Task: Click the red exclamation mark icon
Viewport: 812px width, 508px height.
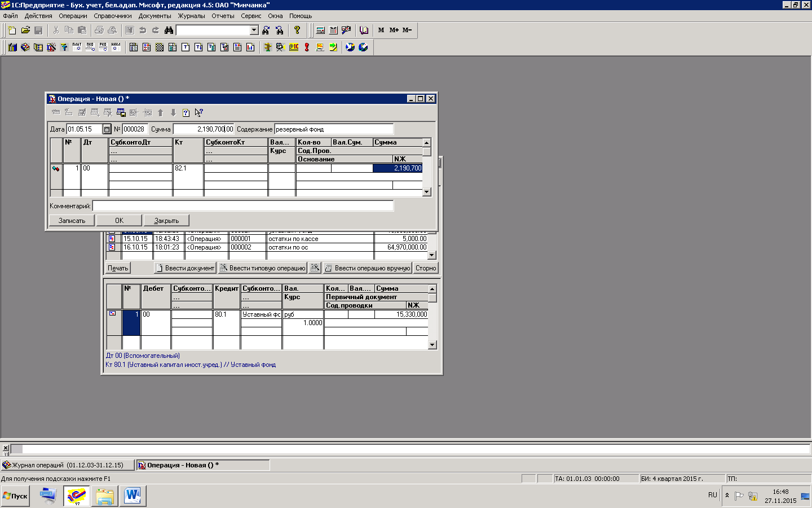Action: (307, 47)
